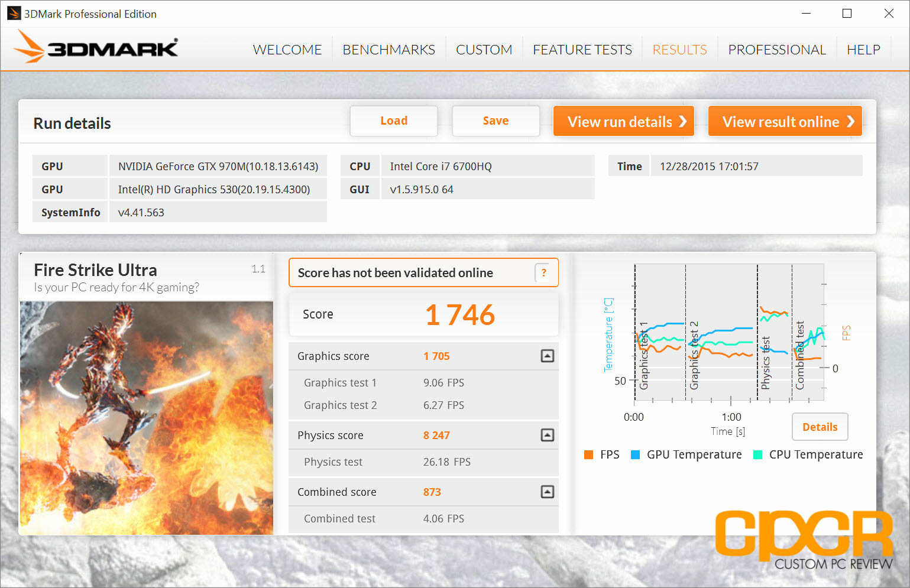Collapse the Graphics score section

pos(548,356)
